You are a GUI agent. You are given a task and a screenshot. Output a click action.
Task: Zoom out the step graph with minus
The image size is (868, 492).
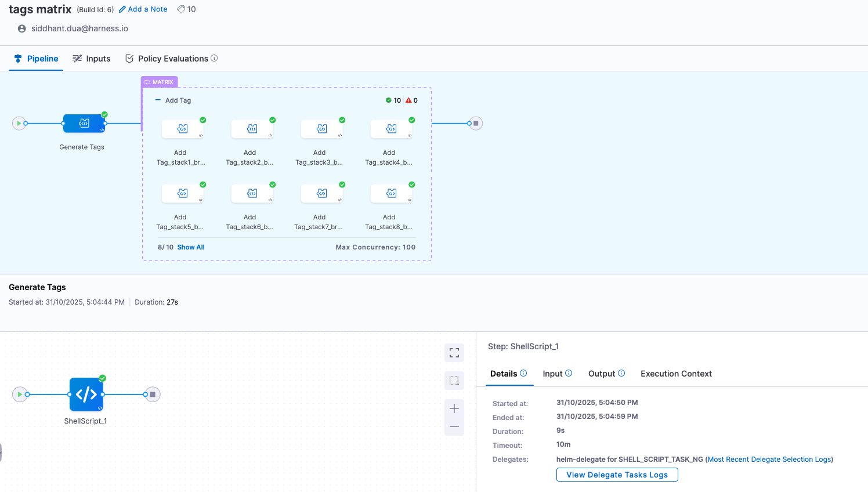454,426
